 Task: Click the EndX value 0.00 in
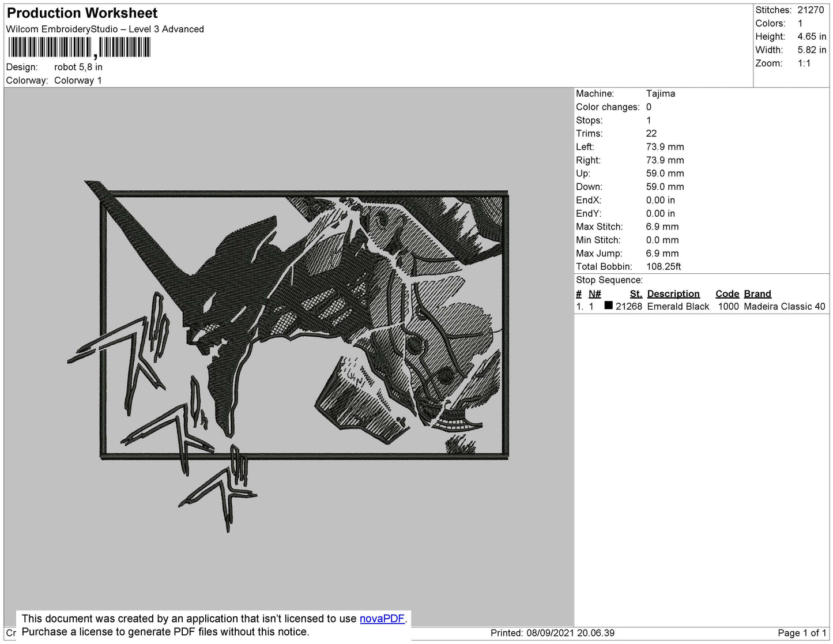click(661, 200)
